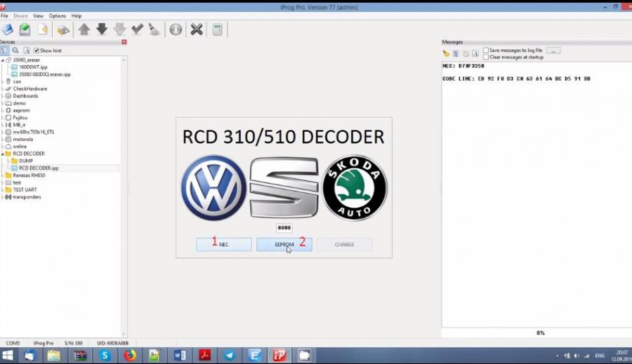Image resolution: width=632 pixels, height=364 pixels.
Task: Expand the transponders tree node
Action: [2, 197]
